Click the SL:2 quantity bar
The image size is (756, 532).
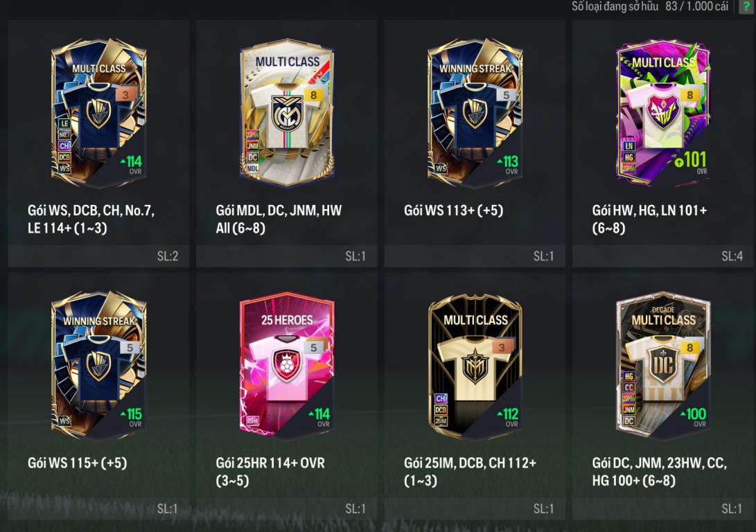click(98, 256)
